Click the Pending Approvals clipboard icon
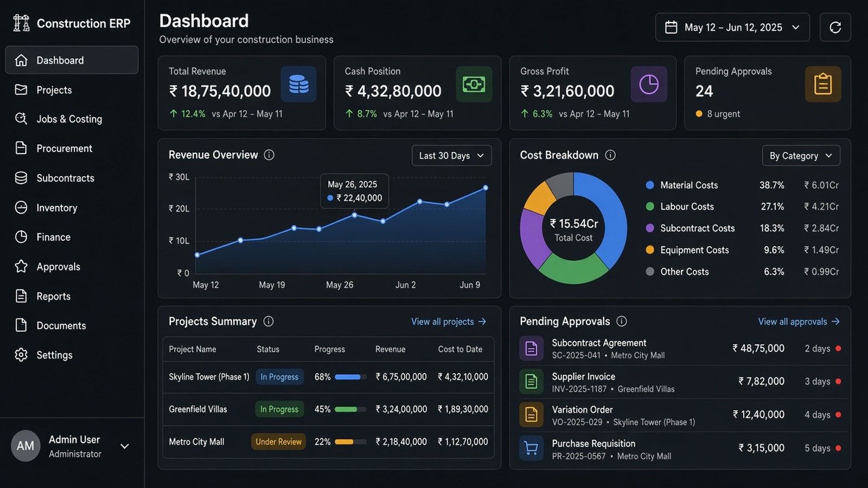This screenshot has height=488, width=868. click(823, 84)
